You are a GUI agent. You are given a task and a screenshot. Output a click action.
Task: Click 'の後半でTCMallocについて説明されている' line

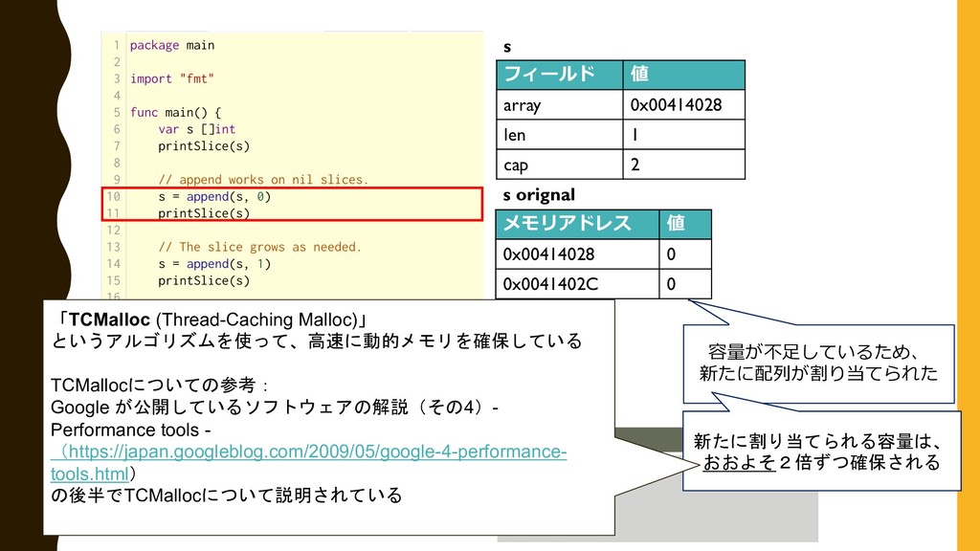(x=226, y=496)
